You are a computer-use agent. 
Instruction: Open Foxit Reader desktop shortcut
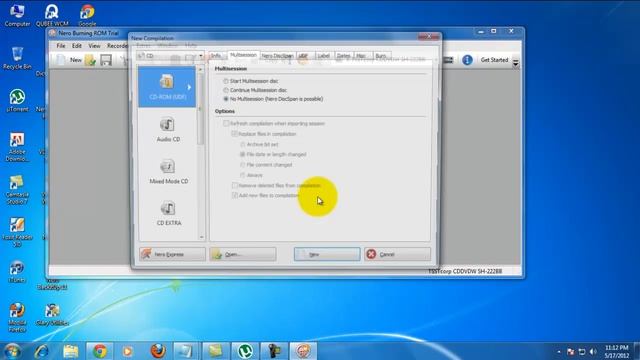(17, 232)
